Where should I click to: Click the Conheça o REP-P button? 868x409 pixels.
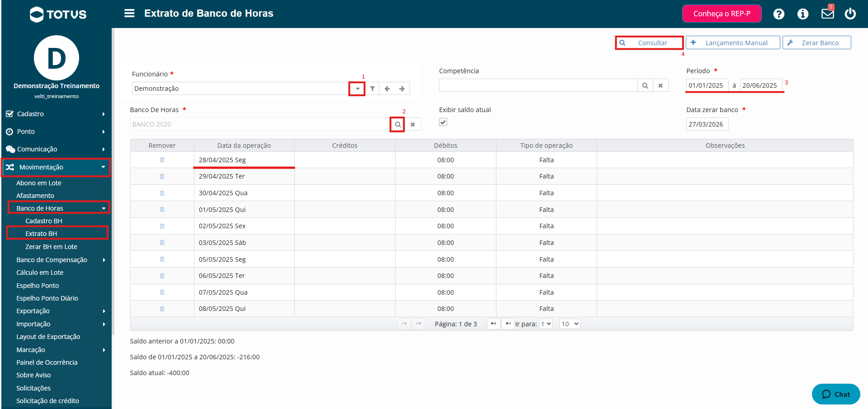(x=722, y=14)
